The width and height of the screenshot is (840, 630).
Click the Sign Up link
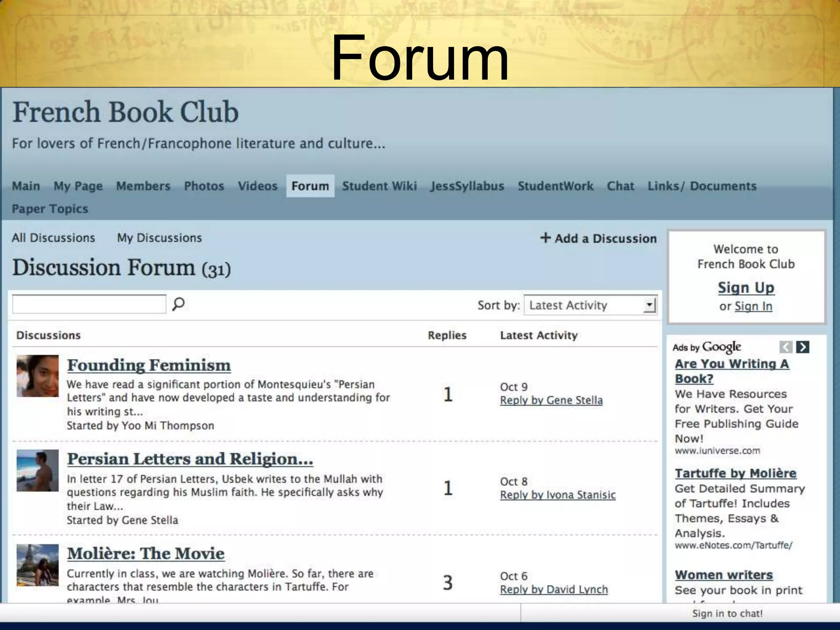[x=746, y=288]
